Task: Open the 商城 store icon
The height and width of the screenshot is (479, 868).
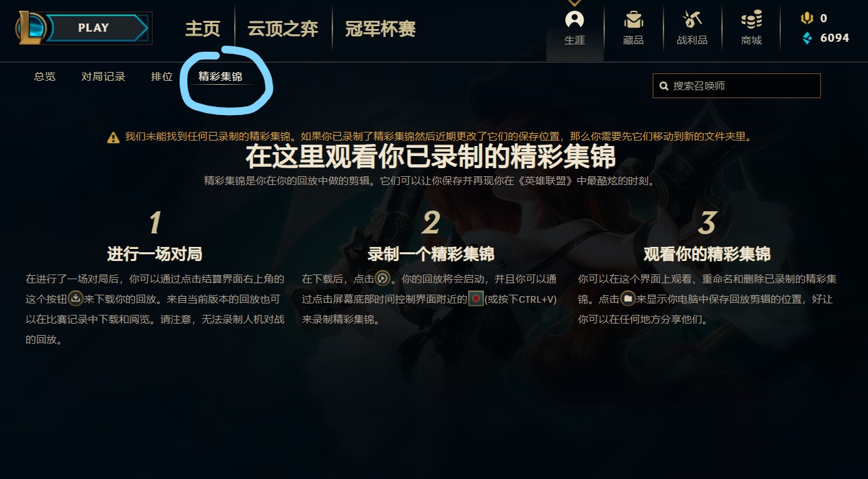Action: [x=751, y=19]
